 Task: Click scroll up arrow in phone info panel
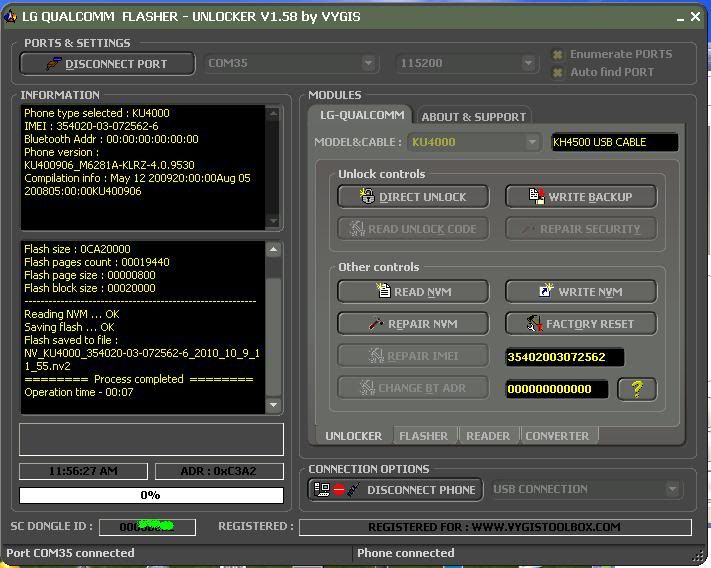click(273, 113)
